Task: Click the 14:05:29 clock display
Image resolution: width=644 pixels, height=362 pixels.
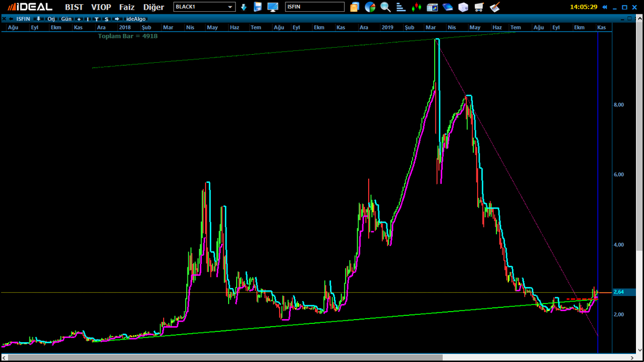Action: pos(583,7)
